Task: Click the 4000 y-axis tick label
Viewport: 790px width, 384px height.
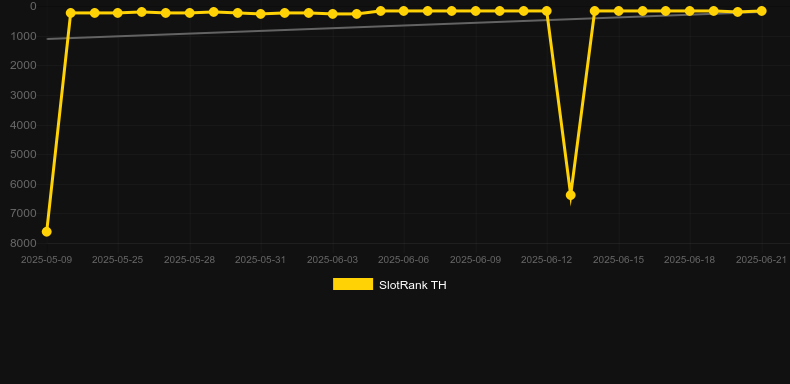Action: pyautogui.click(x=23, y=125)
